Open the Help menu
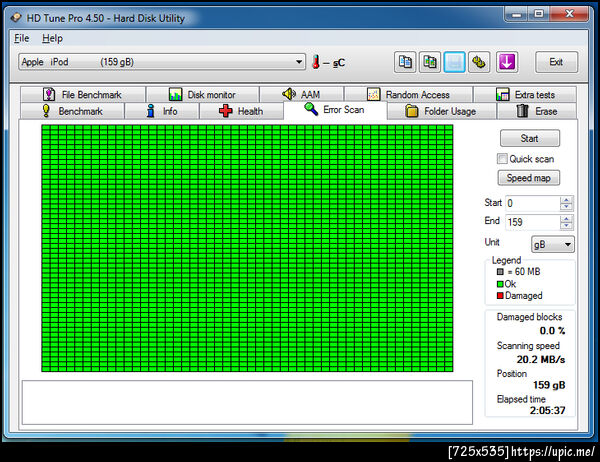The image size is (600, 462). click(x=52, y=38)
